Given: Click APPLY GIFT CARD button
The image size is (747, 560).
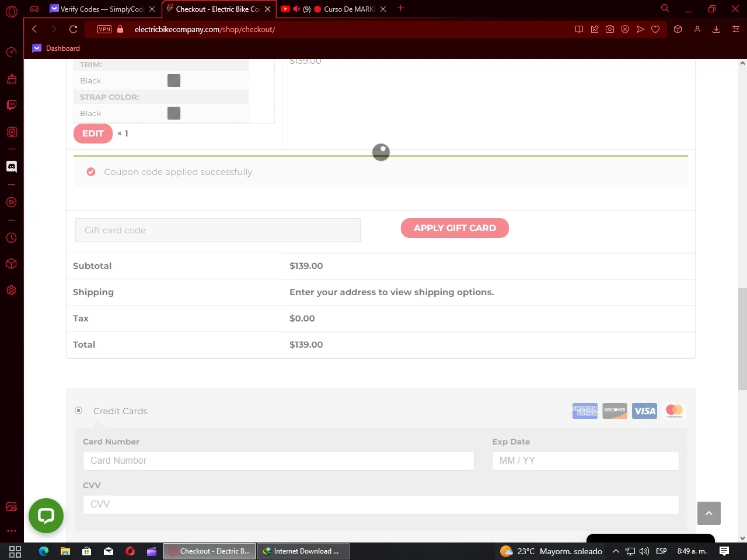Looking at the screenshot, I should coord(455,228).
